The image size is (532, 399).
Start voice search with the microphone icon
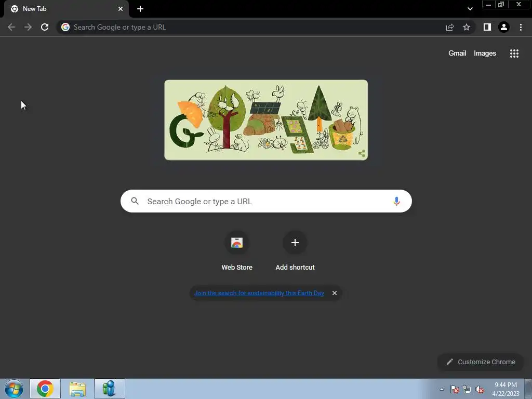[396, 201]
